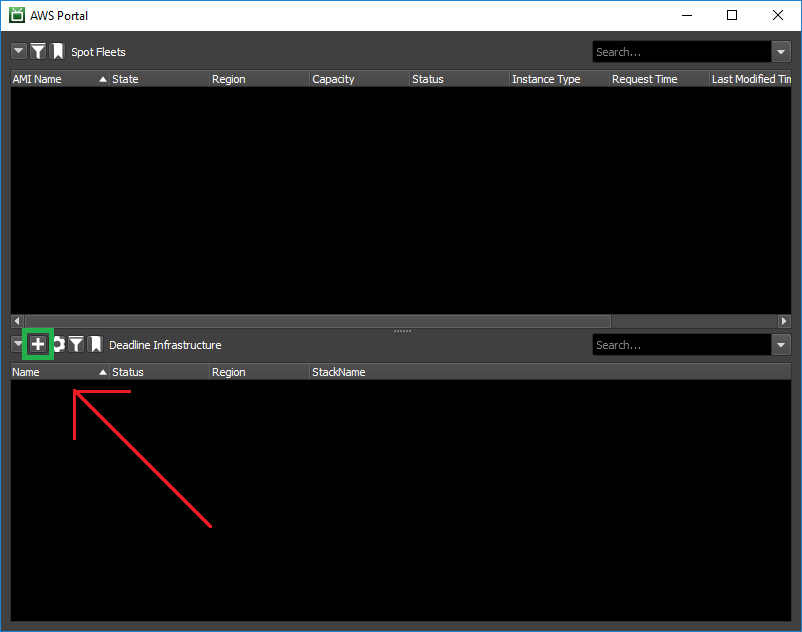Open the Spot Fleets search options dropdown
This screenshot has width=802, height=632.
(781, 52)
